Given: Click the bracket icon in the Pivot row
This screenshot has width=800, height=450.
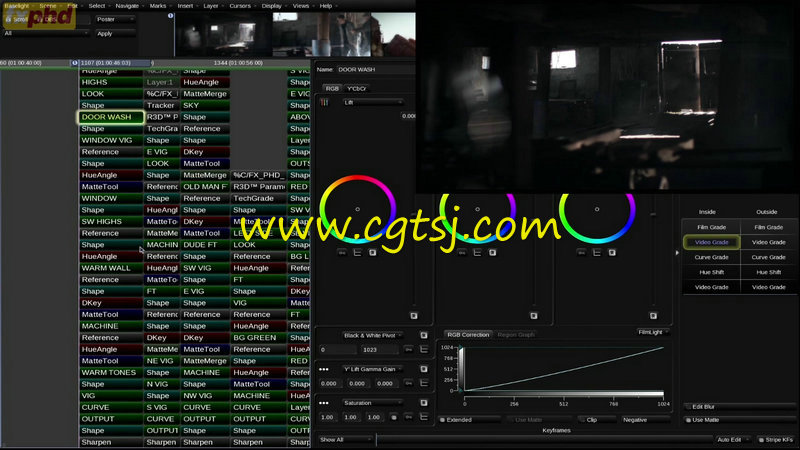Looking at the screenshot, I should coord(423,349).
